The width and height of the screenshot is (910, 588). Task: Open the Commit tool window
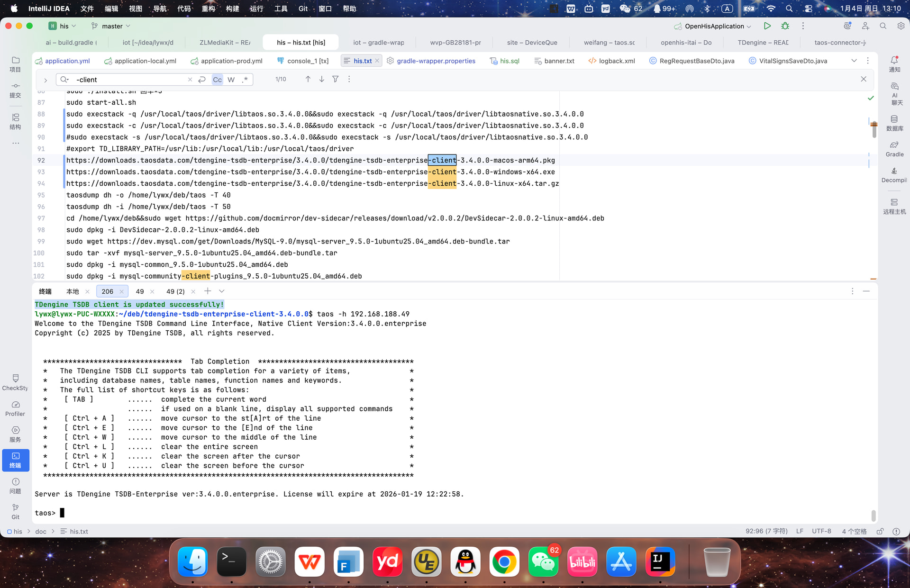click(15, 89)
